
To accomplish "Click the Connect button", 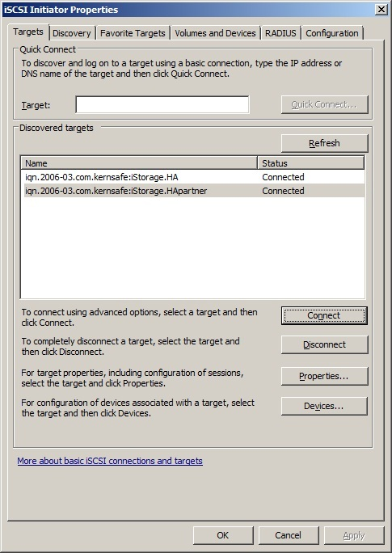I will [x=324, y=315].
